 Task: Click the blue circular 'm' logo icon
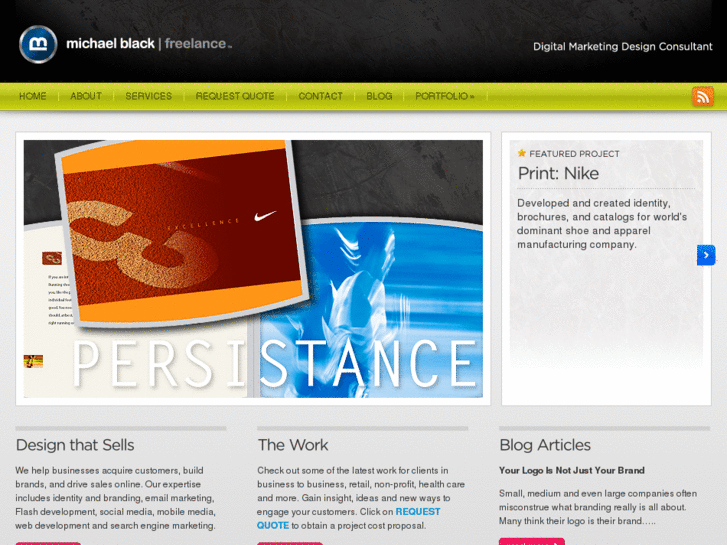[38, 44]
